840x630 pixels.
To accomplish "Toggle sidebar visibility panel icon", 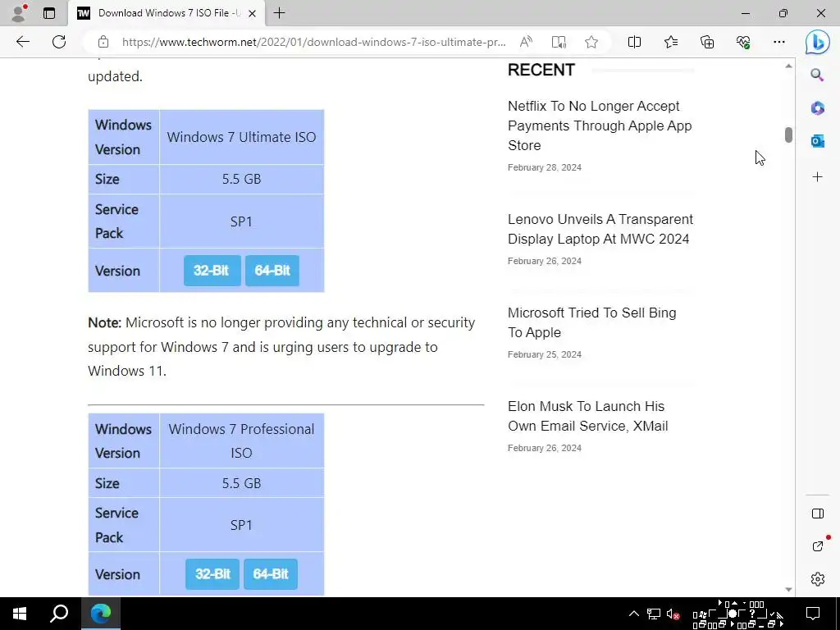I will point(818,514).
